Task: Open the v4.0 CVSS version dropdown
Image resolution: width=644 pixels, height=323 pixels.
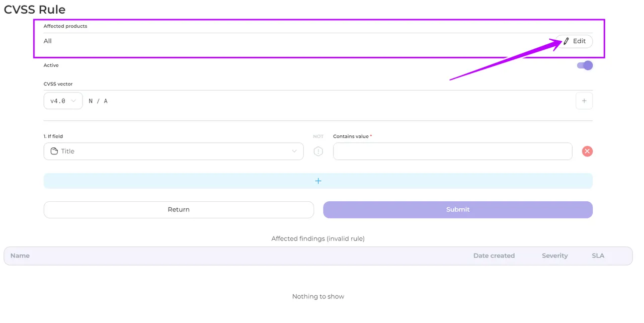Action: tap(63, 101)
